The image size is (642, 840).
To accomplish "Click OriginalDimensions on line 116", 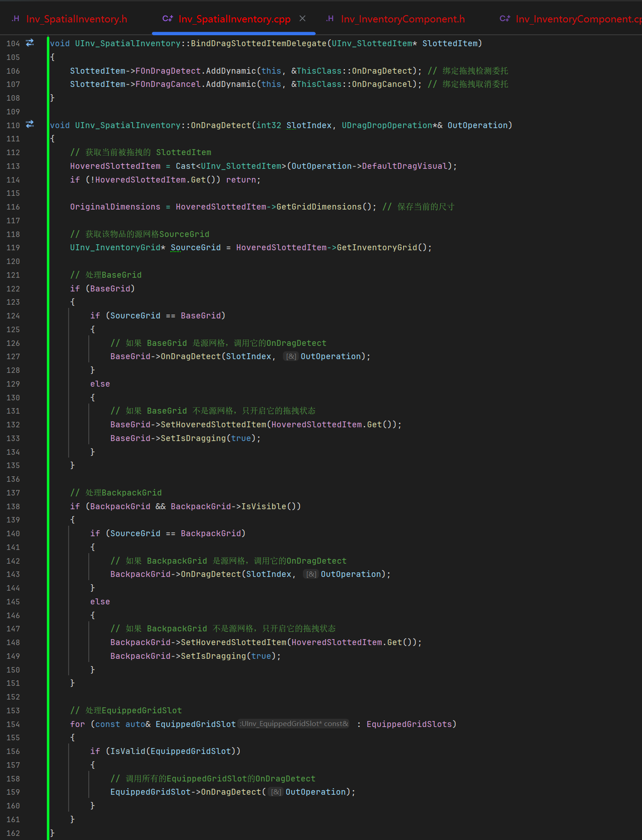I will pos(115,207).
